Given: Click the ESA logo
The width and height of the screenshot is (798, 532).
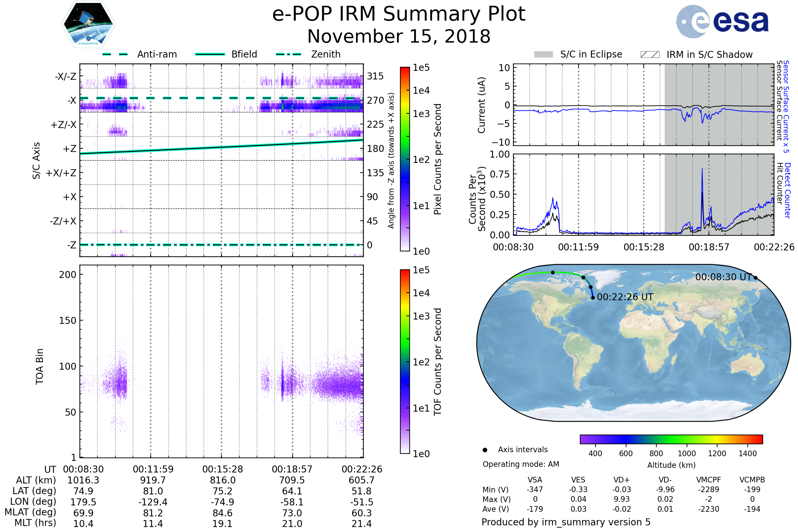Looking at the screenshot, I should 722,21.
